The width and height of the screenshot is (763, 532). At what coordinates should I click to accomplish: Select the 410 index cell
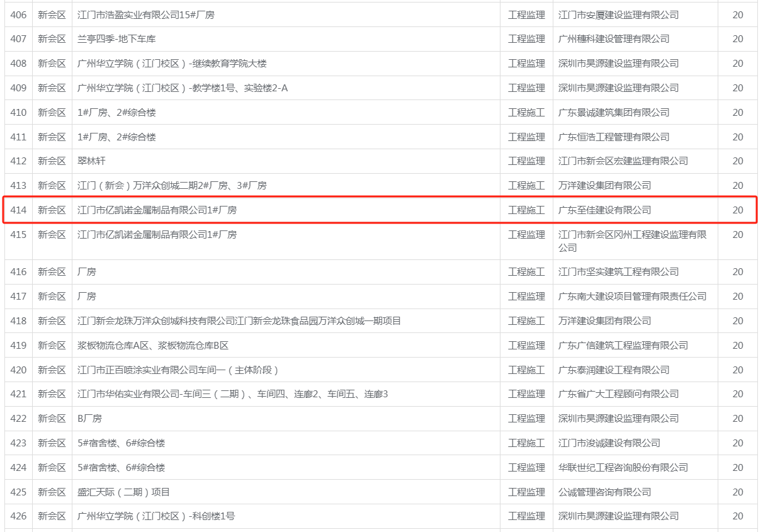click(18, 113)
